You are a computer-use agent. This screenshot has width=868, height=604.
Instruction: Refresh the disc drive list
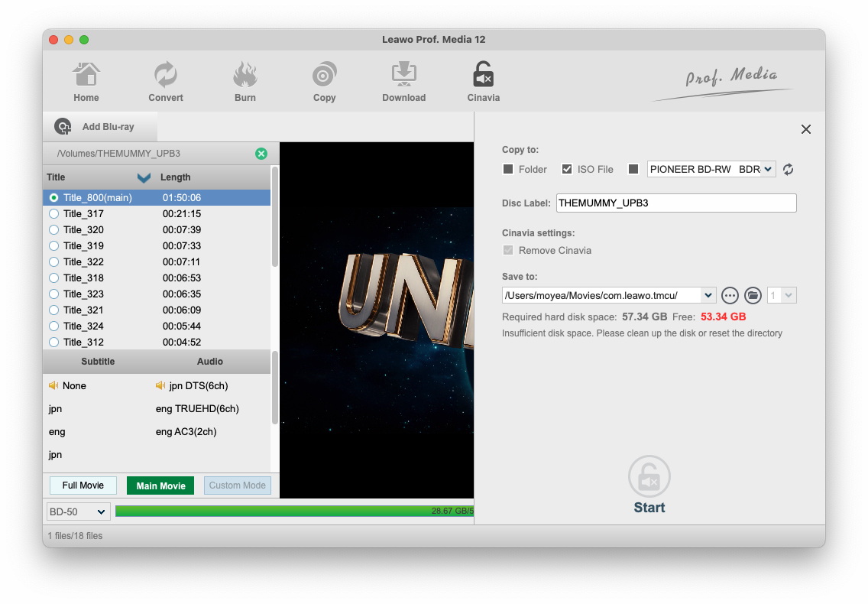click(x=789, y=170)
